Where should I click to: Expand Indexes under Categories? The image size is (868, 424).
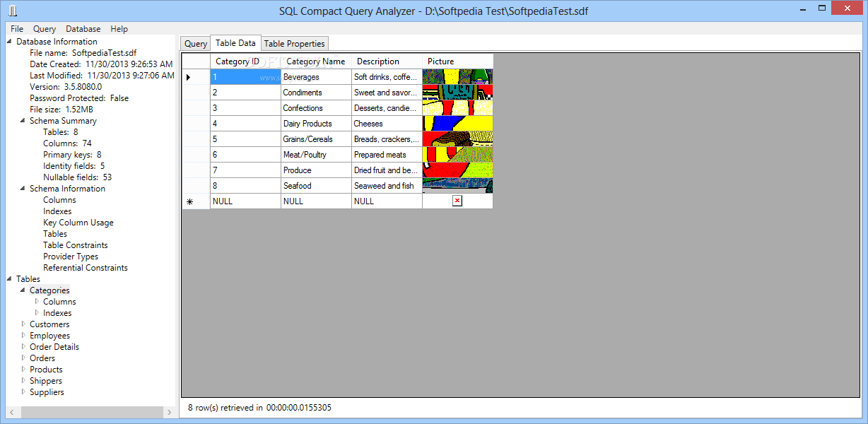(37, 313)
